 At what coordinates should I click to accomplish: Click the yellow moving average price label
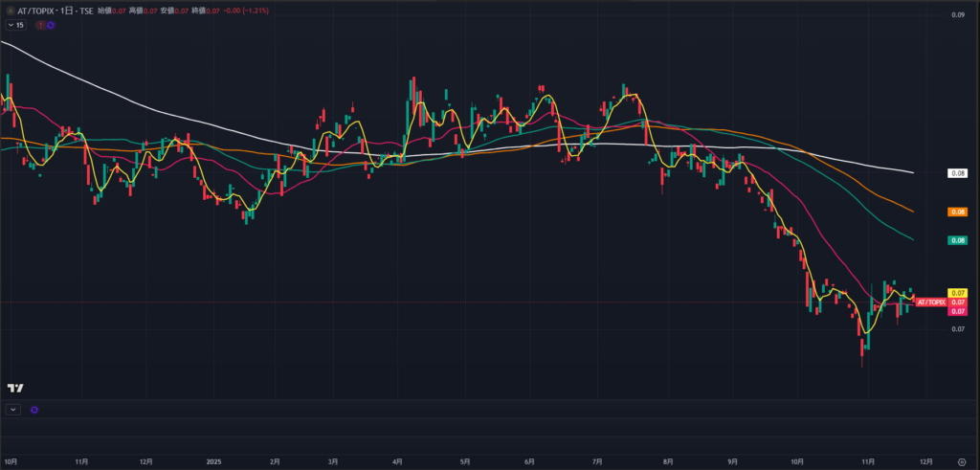coord(956,293)
